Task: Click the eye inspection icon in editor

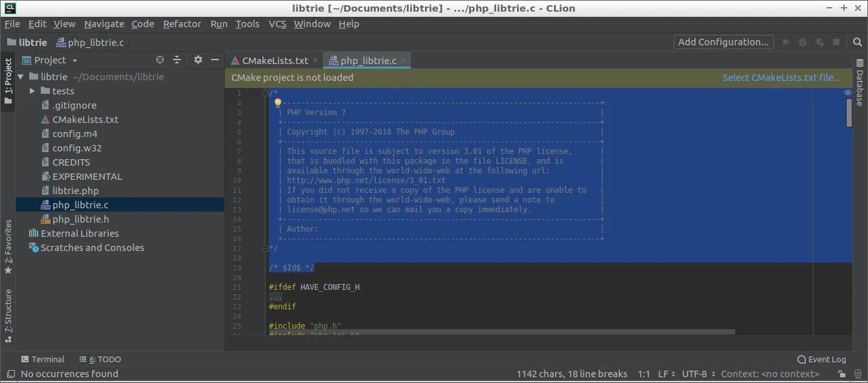Action: click(848, 93)
